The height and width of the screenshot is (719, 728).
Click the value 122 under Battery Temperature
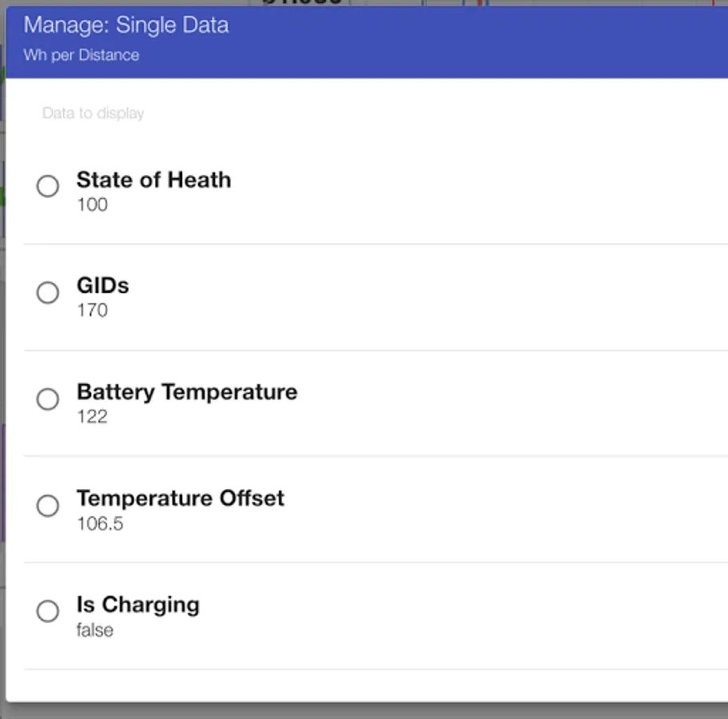(x=92, y=417)
